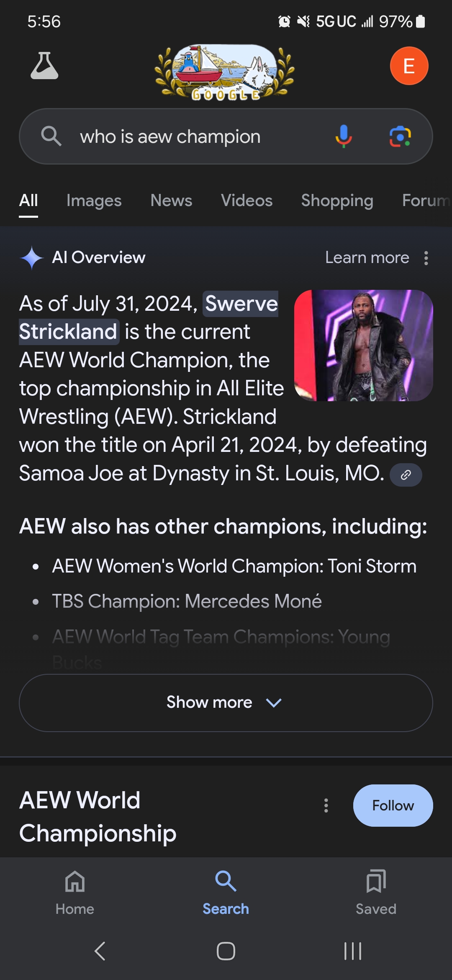Open the Videos results tab
This screenshot has width=452, height=980.
(x=247, y=201)
